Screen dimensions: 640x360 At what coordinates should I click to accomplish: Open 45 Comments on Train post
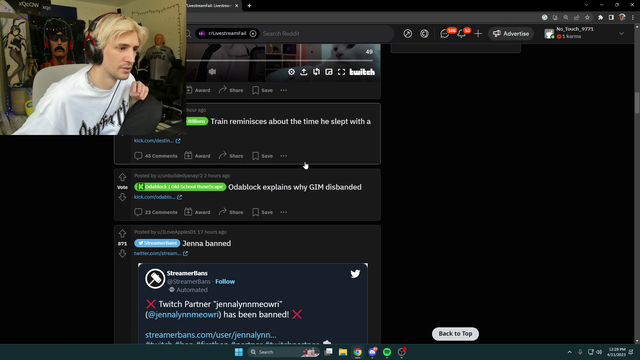point(156,156)
